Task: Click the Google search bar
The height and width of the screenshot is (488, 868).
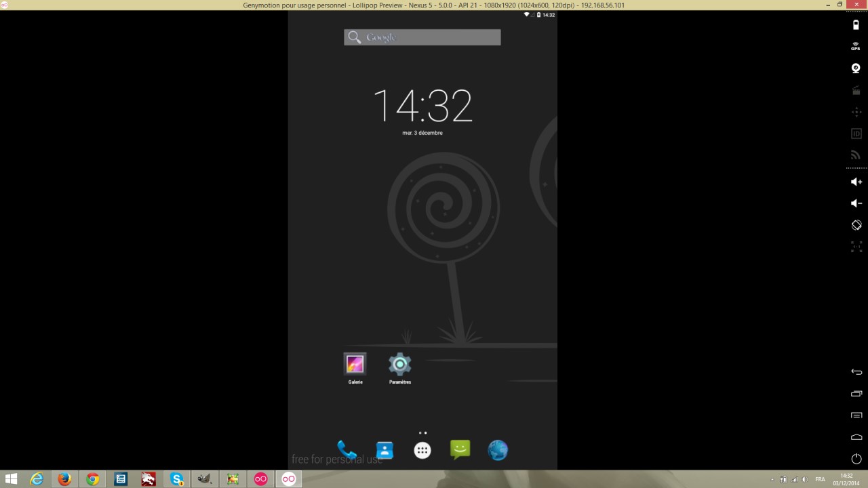Action: coord(422,37)
